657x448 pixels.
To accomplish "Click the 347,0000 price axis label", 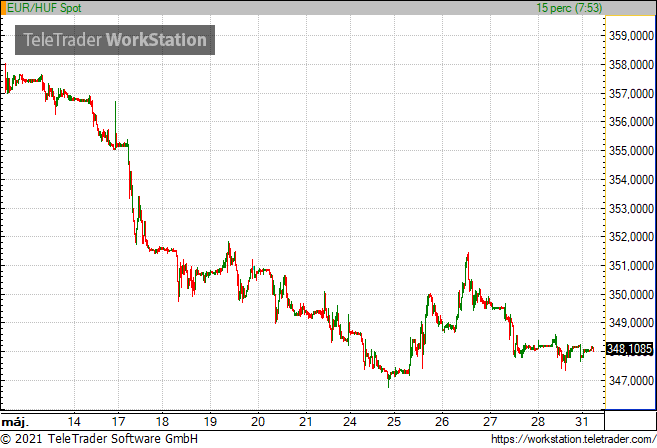I will [631, 381].
